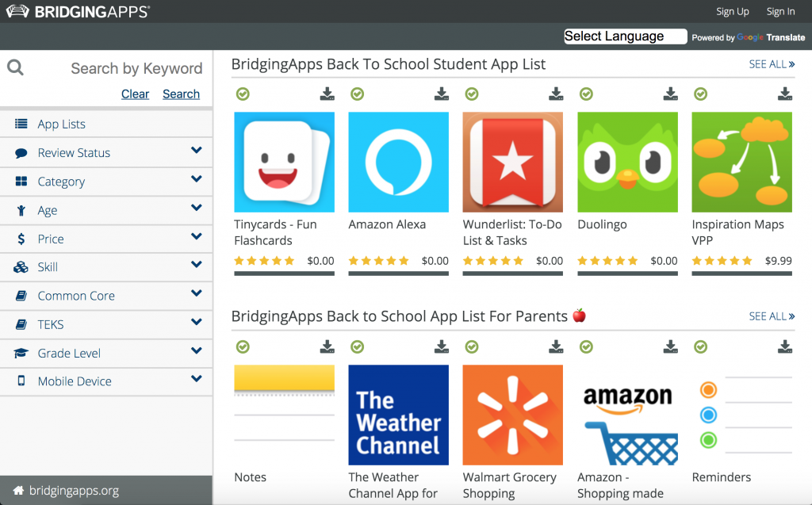Click download icon above Inspiration Maps

(785, 94)
